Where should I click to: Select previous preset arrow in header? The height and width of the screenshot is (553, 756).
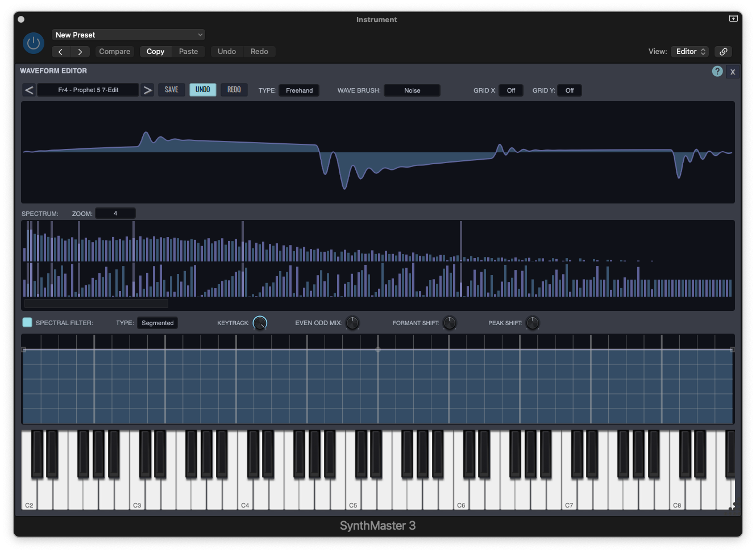(x=61, y=52)
